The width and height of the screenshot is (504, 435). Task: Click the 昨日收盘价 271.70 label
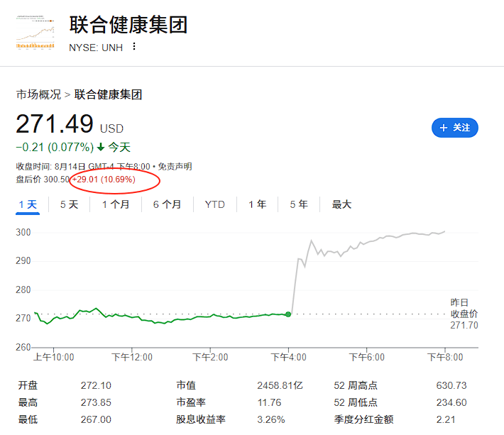pyautogui.click(x=464, y=314)
